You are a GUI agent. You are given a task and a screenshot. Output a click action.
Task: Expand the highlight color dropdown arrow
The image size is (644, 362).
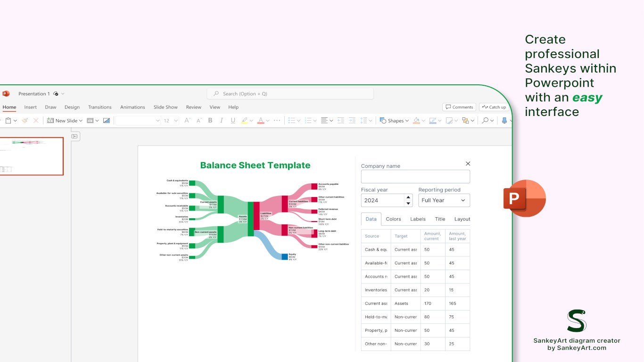(x=251, y=121)
